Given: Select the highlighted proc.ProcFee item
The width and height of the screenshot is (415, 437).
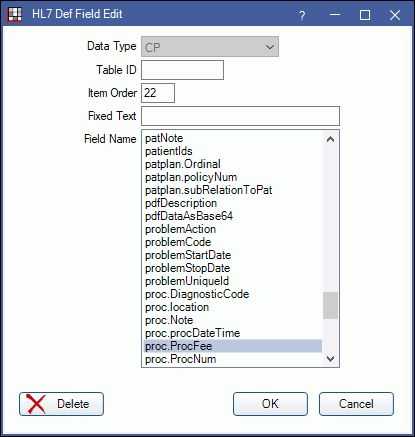Looking at the screenshot, I should [x=233, y=346].
